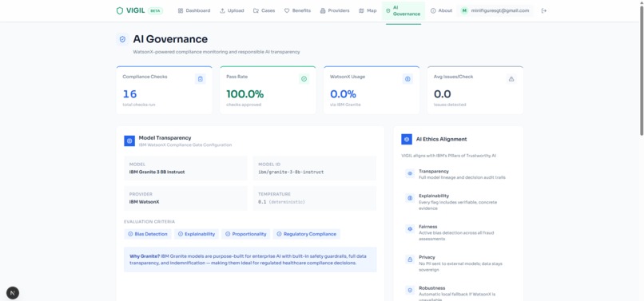Image resolution: width=644 pixels, height=301 pixels.
Task: Click the WatsonX Usage icon
Action: point(407,79)
